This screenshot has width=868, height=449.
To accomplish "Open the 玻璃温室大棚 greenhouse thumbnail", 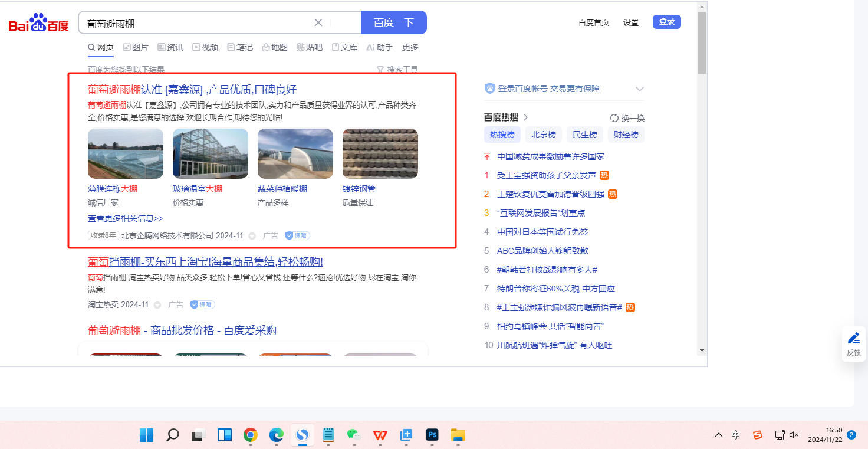I will (210, 153).
